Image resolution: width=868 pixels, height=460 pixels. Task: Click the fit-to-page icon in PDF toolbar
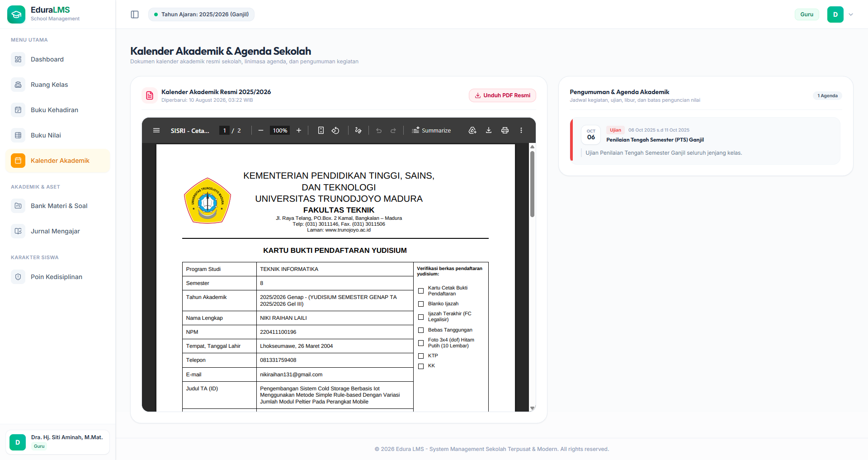(x=321, y=130)
